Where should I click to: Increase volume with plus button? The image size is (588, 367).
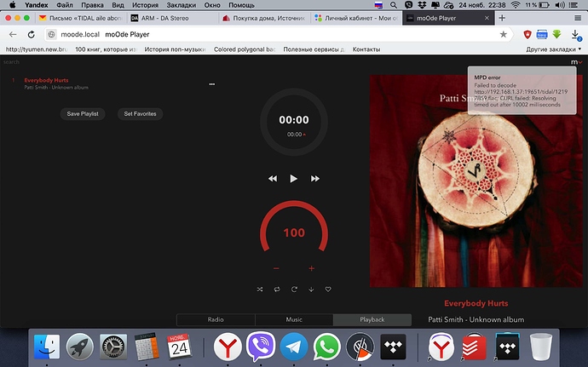[311, 268]
